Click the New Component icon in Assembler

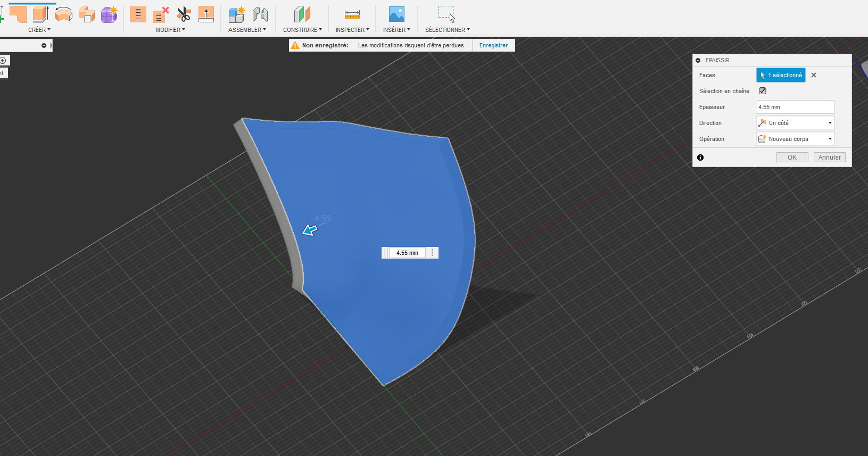click(x=236, y=14)
